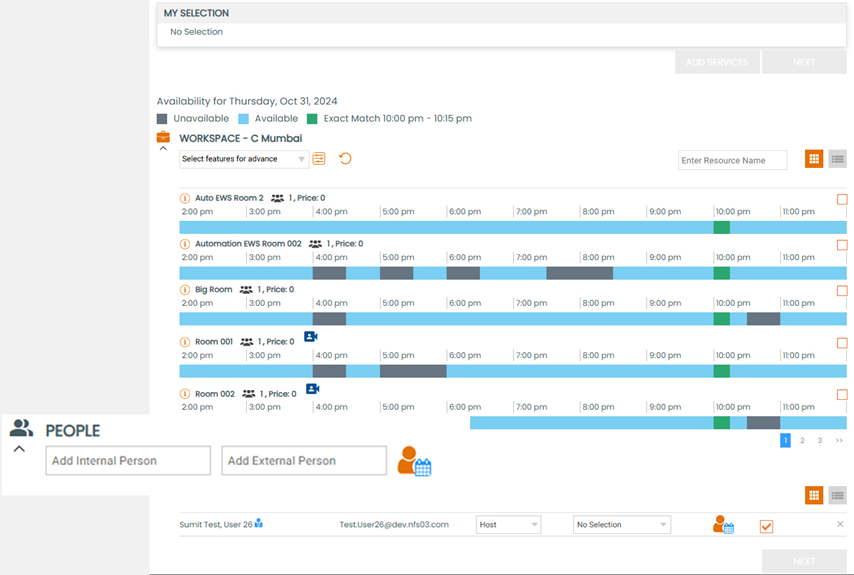Go to page 3 of rooms

(x=820, y=441)
